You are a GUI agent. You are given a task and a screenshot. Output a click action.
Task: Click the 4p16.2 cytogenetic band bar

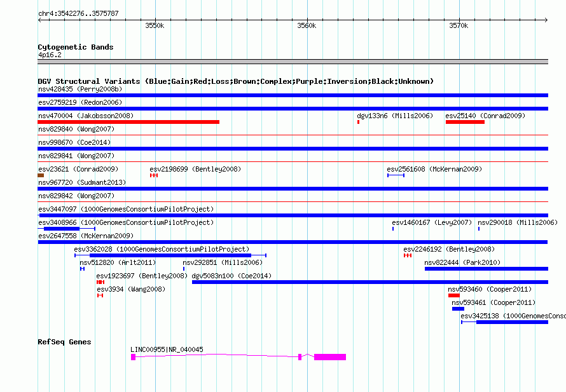click(x=293, y=62)
